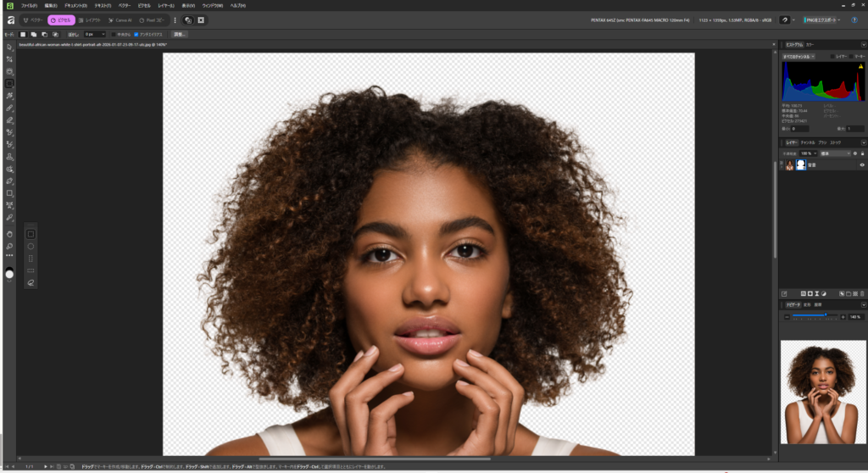Screen dimensions: 868x473
Task: Select the Hand (view) tool
Action: point(9,233)
